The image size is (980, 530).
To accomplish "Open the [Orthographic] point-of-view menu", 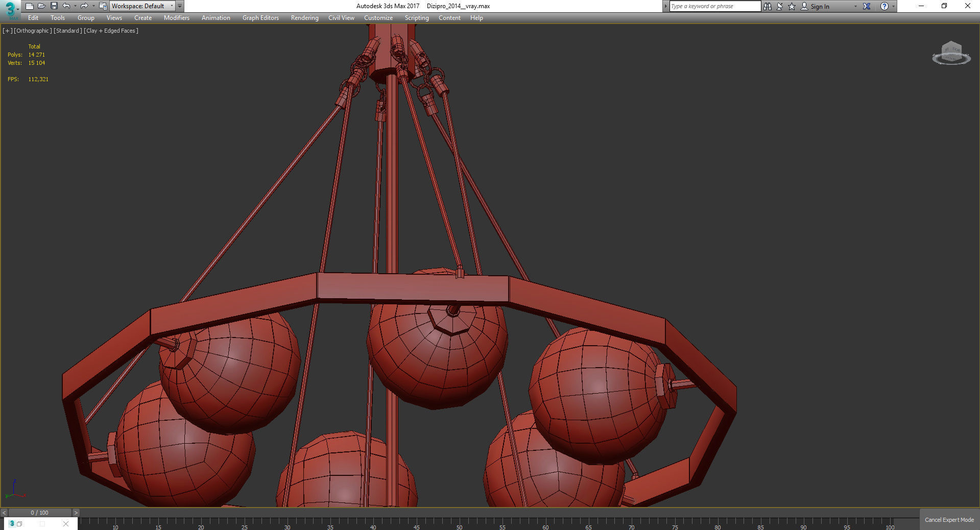I will 33,31.
